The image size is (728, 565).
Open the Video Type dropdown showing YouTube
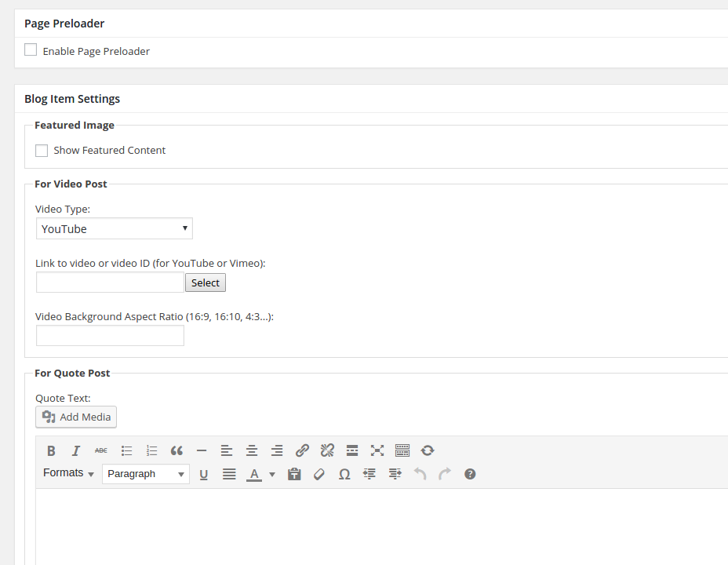[114, 228]
